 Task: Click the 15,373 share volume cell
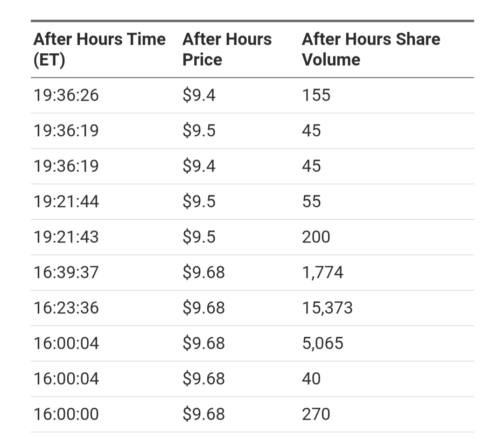327,307
